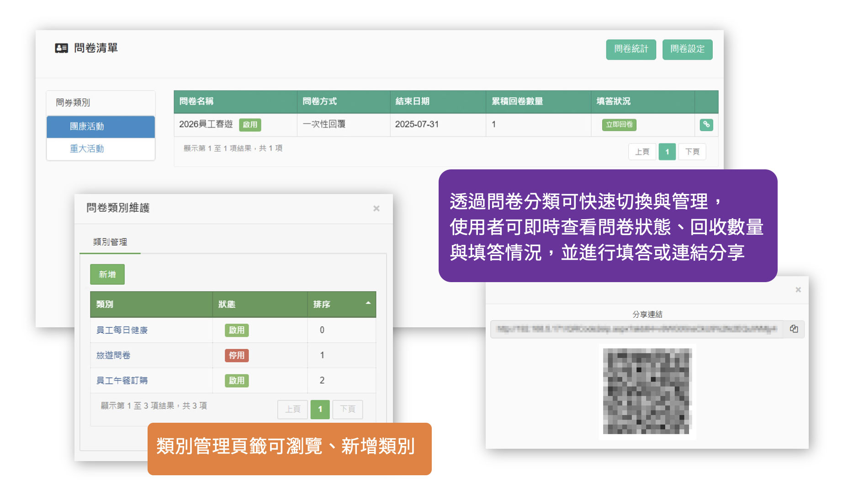Select 重大活動 category in sidebar
This screenshot has width=848, height=504.
(x=87, y=149)
